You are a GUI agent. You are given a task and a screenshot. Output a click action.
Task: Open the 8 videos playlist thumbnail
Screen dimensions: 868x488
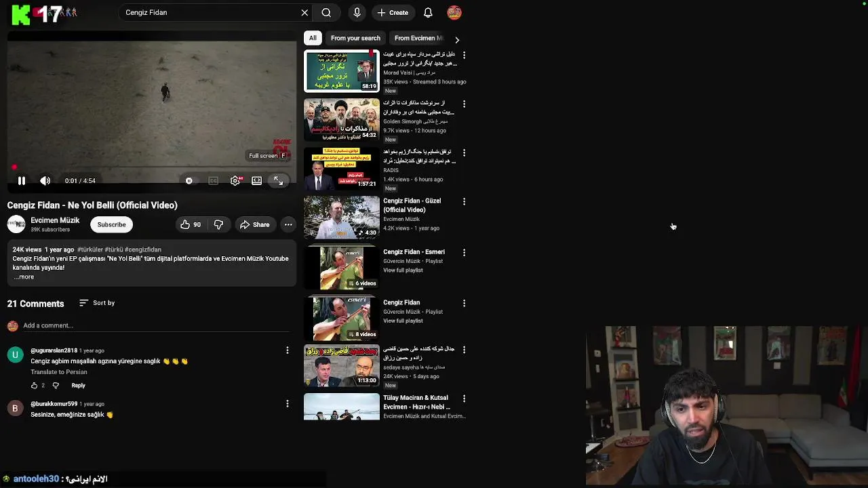tap(342, 318)
